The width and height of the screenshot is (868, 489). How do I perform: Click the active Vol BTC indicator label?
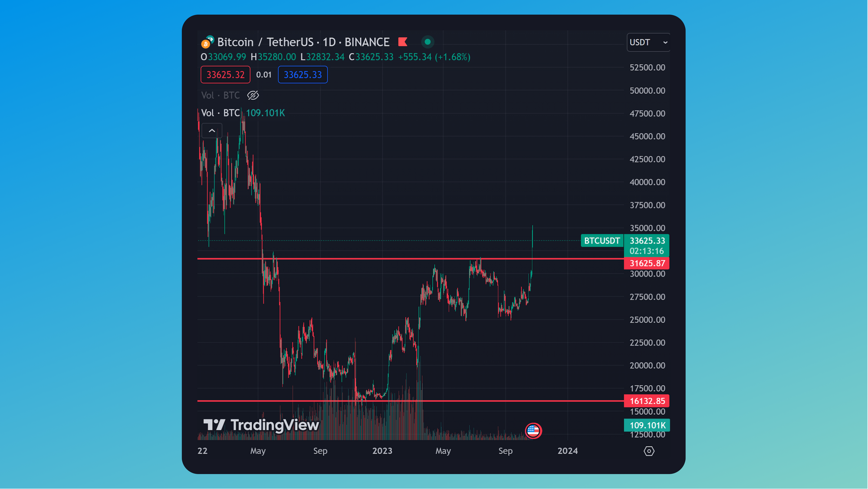tap(220, 113)
